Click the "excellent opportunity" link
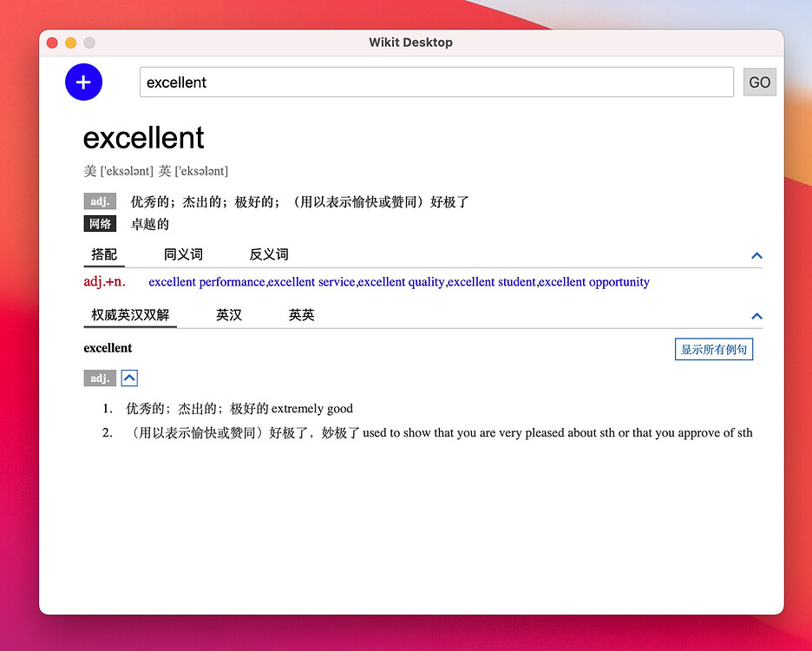This screenshot has height=651, width=812. [x=594, y=281]
